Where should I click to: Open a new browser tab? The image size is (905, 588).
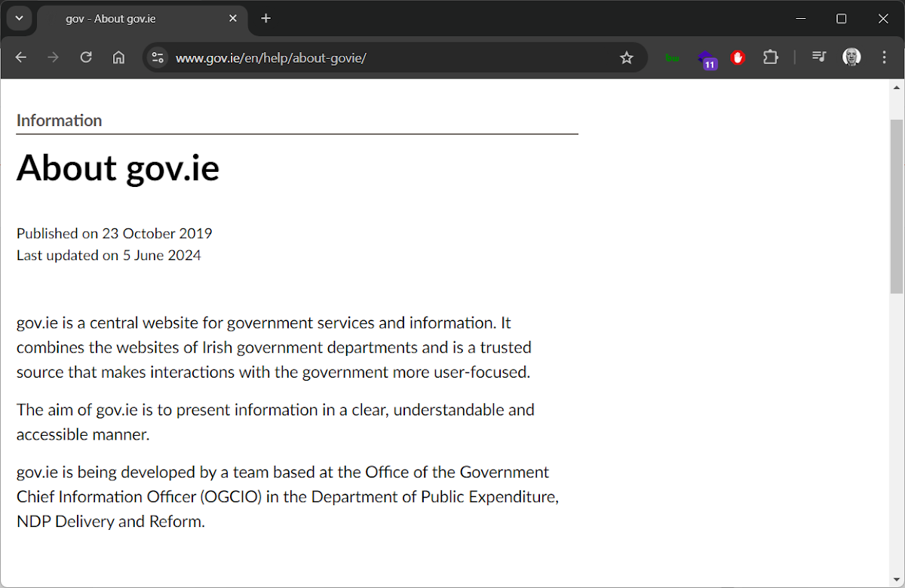point(265,18)
